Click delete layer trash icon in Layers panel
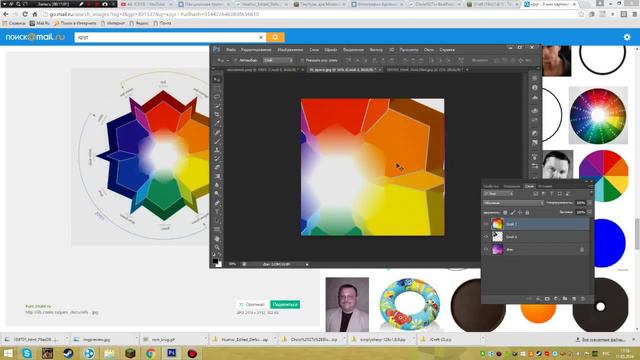The width and height of the screenshot is (640, 360). [x=582, y=299]
